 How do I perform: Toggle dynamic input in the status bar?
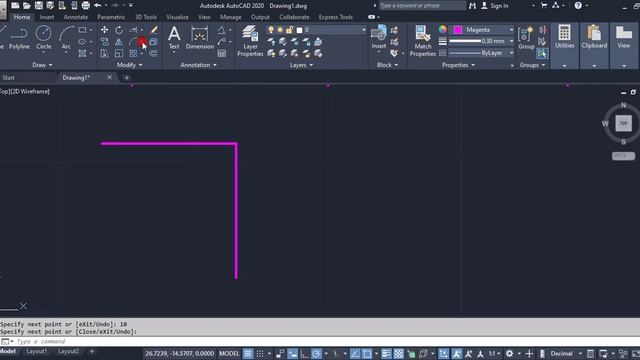(x=292, y=353)
